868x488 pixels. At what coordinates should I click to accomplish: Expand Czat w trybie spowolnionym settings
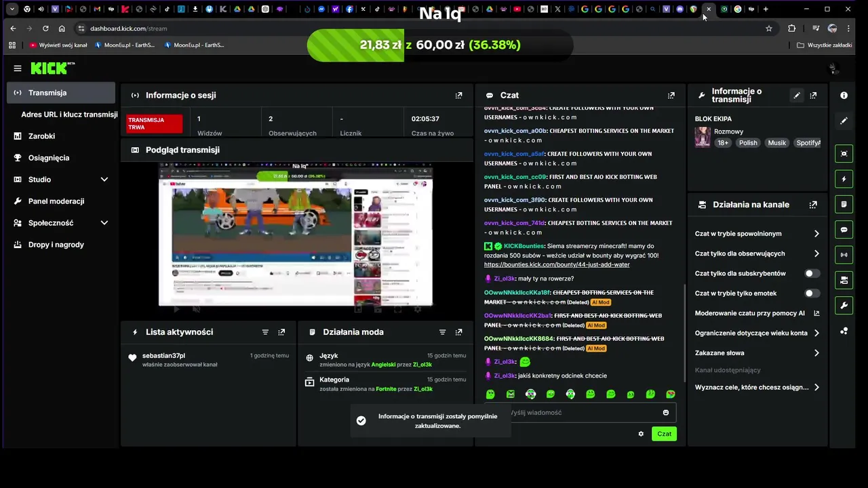pos(816,234)
